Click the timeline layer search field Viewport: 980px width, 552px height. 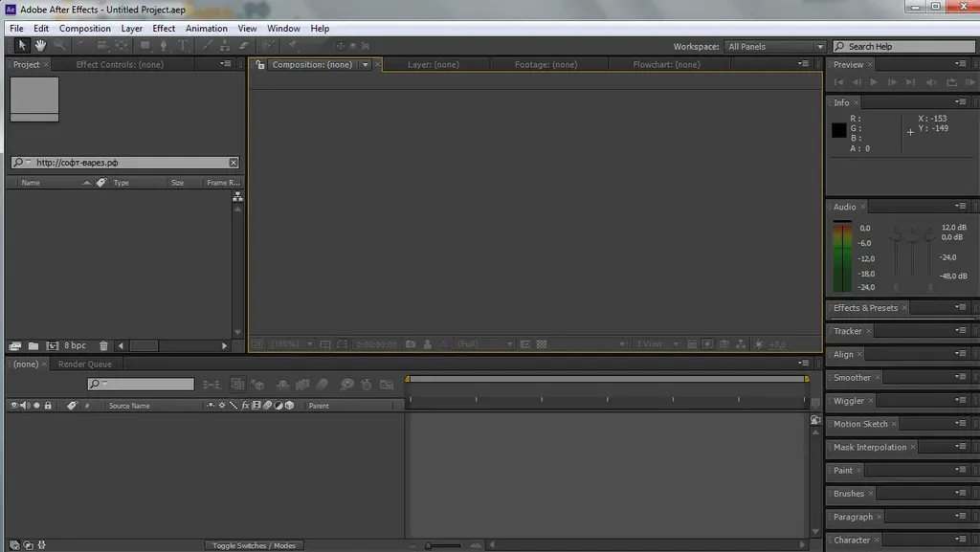[x=141, y=384]
